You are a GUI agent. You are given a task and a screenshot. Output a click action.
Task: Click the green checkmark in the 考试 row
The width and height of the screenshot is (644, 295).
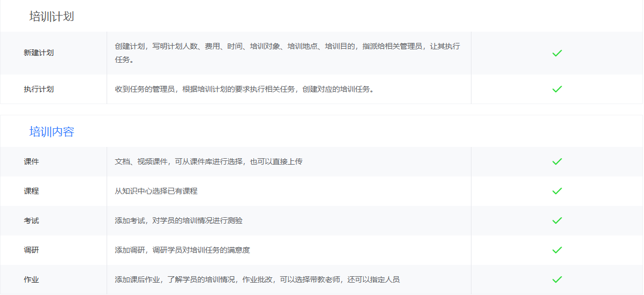point(557,220)
